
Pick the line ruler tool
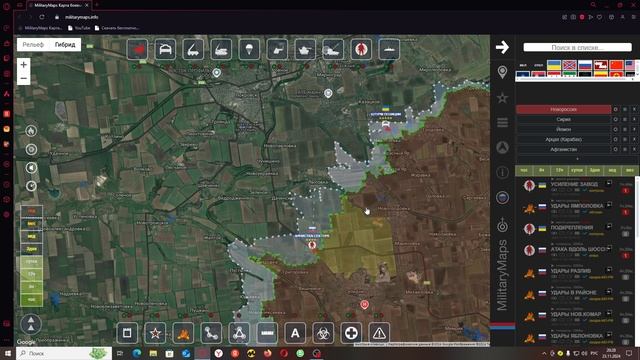[267, 333]
